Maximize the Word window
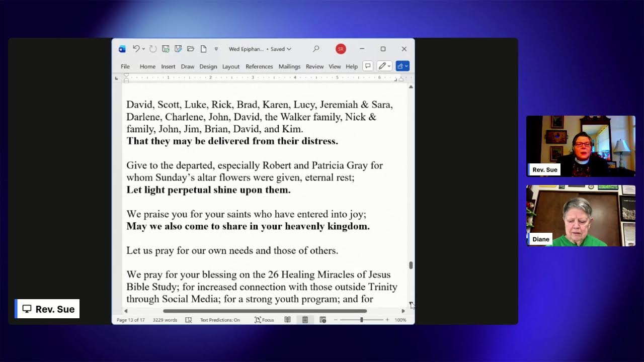Screen dimensions: 644x362 click(383, 49)
